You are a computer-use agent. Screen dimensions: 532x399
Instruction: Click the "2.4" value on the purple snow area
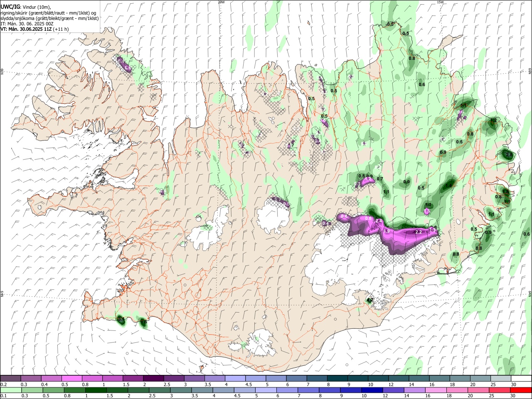coord(379,221)
